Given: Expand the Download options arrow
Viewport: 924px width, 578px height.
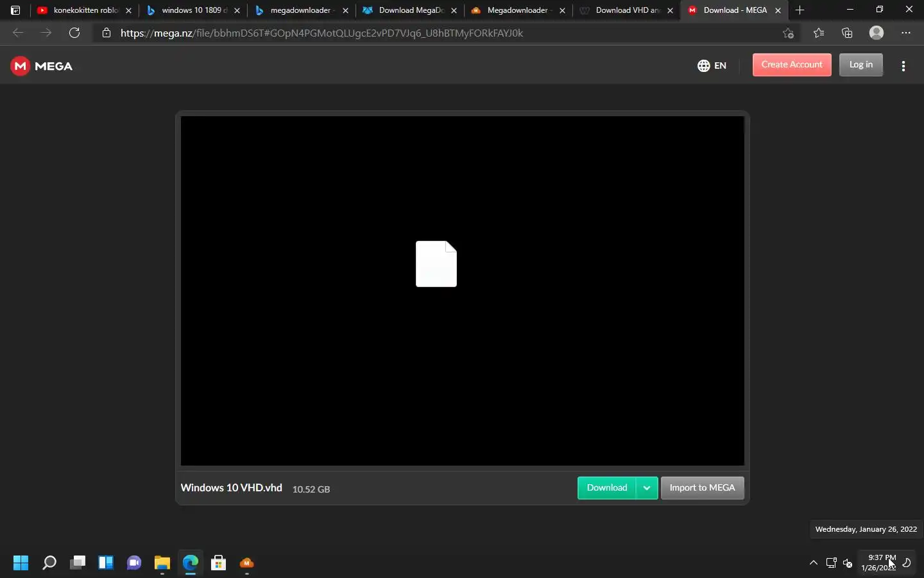Looking at the screenshot, I should coord(647,488).
